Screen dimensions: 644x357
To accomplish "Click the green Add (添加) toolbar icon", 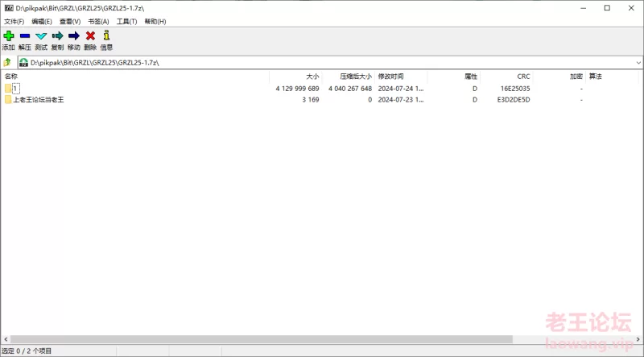I will coord(9,35).
